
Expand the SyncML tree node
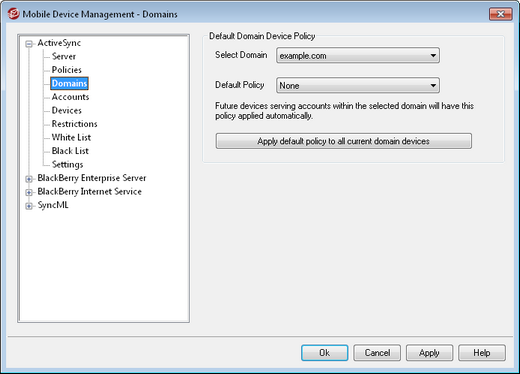29,206
